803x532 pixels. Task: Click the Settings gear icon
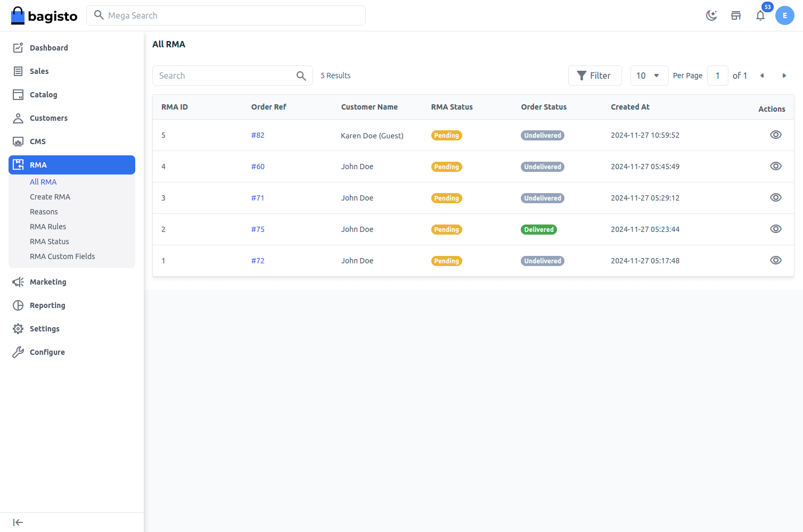18,329
